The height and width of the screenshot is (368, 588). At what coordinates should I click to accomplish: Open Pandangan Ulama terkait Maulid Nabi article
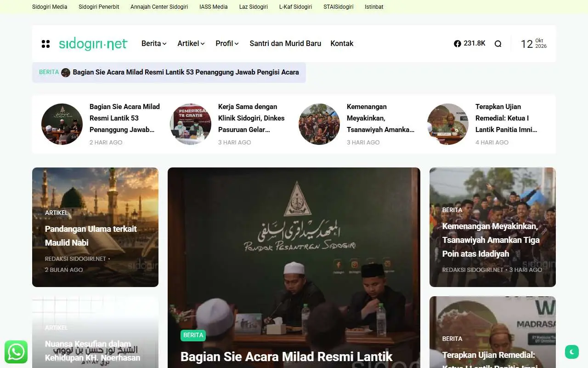(91, 236)
